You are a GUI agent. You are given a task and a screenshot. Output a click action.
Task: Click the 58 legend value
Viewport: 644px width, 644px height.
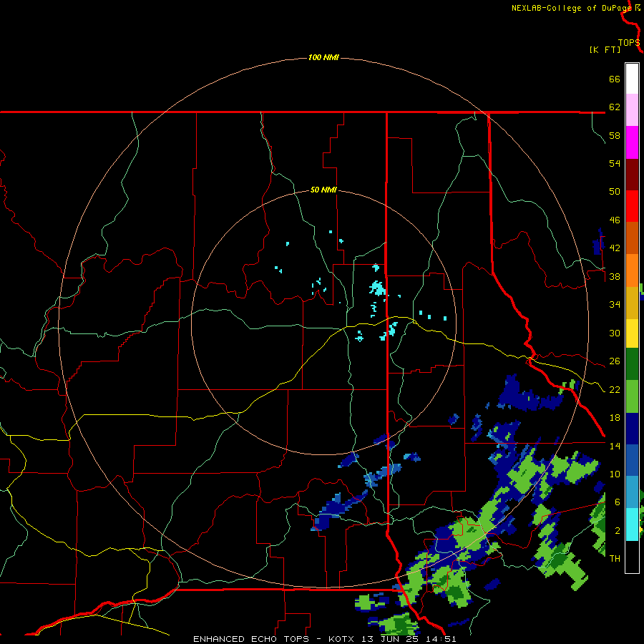pyautogui.click(x=615, y=135)
